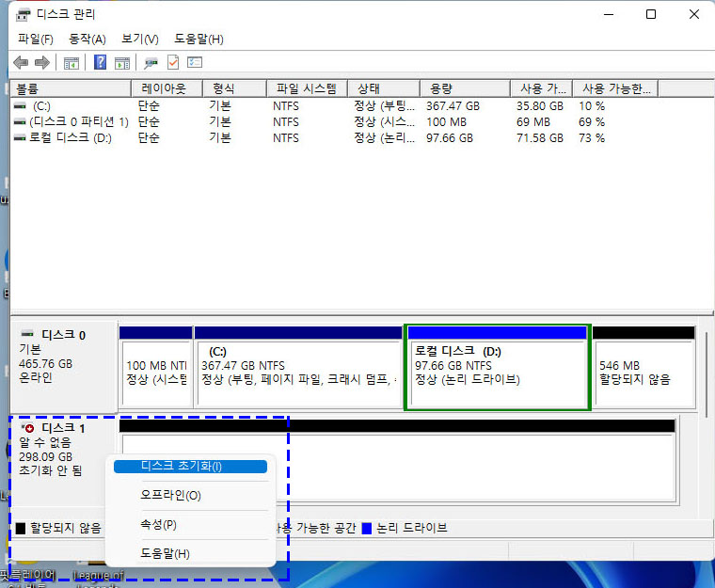Open the 도움말(H) menu in menu bar

[199, 40]
